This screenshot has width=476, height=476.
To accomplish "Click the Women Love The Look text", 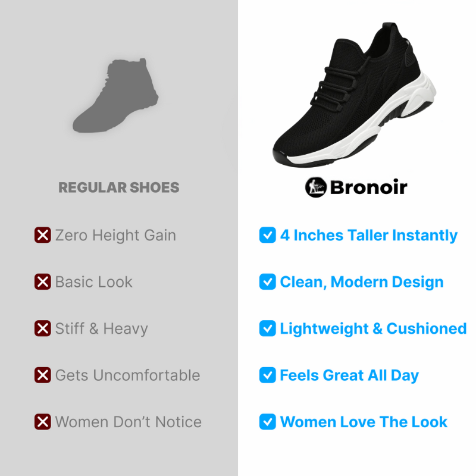I will (x=364, y=422).
